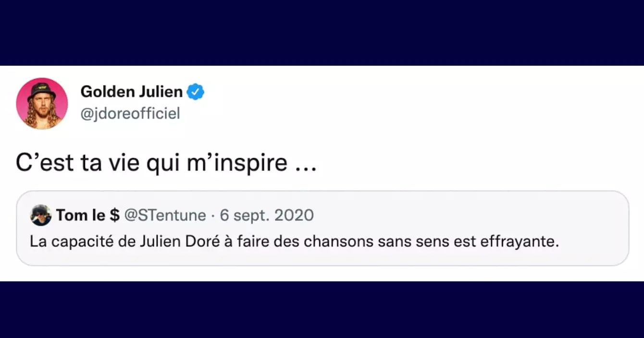The image size is (644, 338).
Task: Click empty space right of the quoted date
Action: tap(457, 216)
